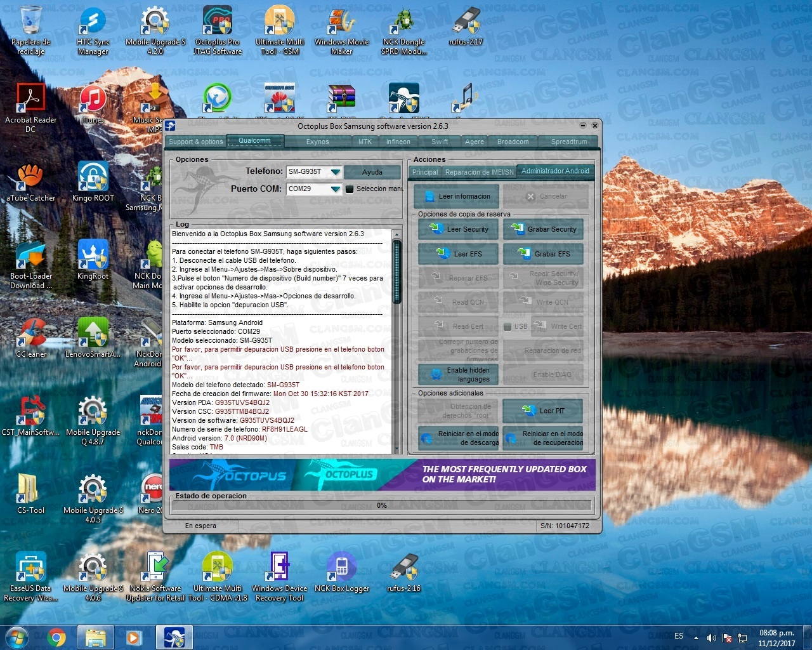Open Ultimate Multi Tool - GSM icon
This screenshot has width=812, height=650.
(x=279, y=30)
